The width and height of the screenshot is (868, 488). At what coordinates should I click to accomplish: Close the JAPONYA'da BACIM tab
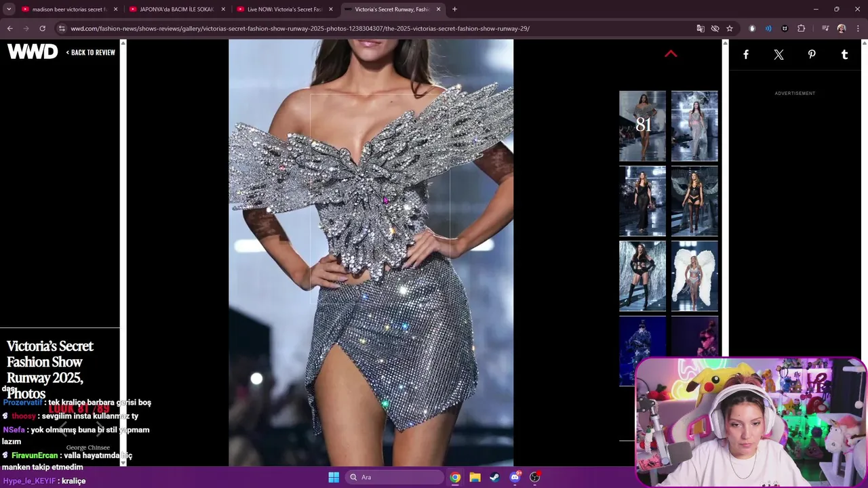[x=223, y=9]
